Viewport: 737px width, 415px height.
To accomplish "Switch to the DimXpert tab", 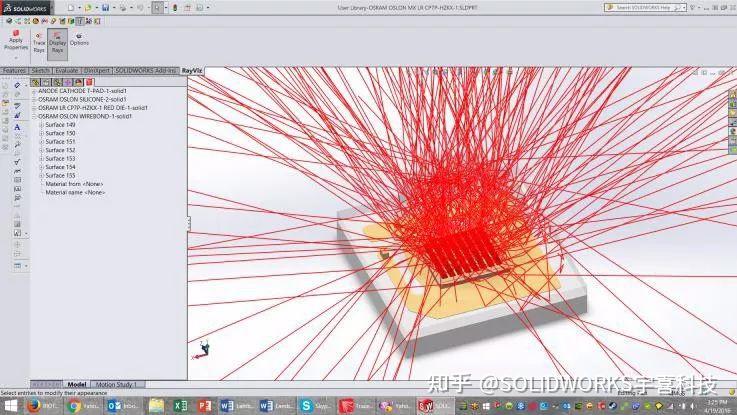I will 97,70.
